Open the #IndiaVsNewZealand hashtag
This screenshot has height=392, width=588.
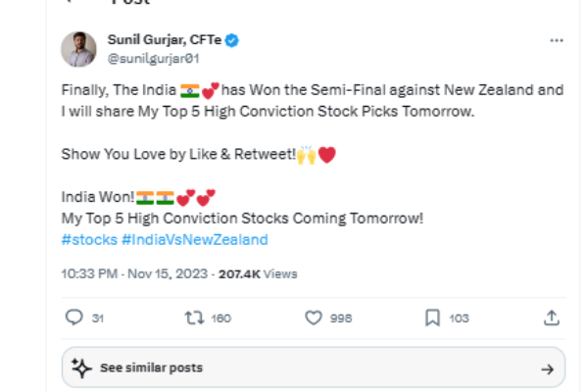click(x=194, y=239)
